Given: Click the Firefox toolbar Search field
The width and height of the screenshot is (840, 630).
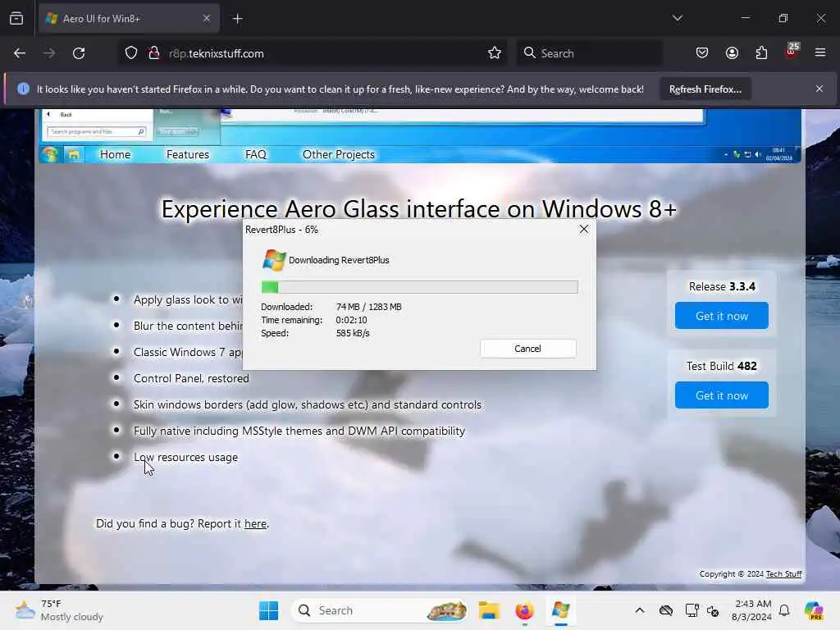Looking at the screenshot, I should click(x=589, y=53).
